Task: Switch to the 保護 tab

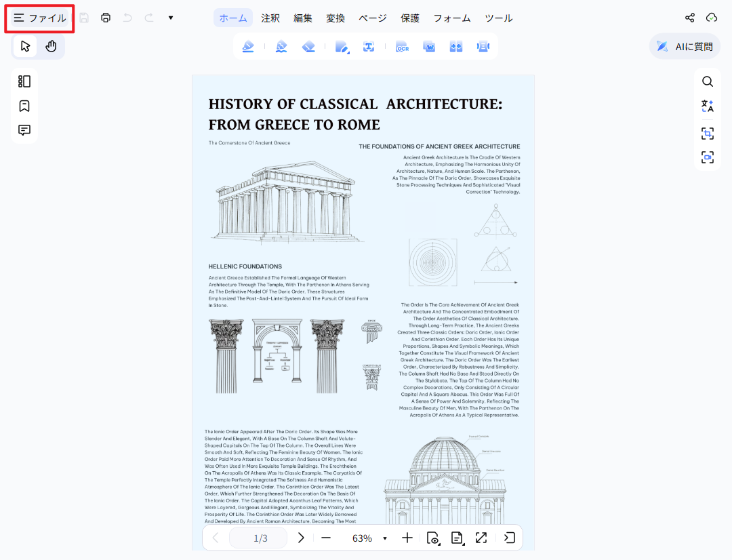Action: (x=410, y=18)
